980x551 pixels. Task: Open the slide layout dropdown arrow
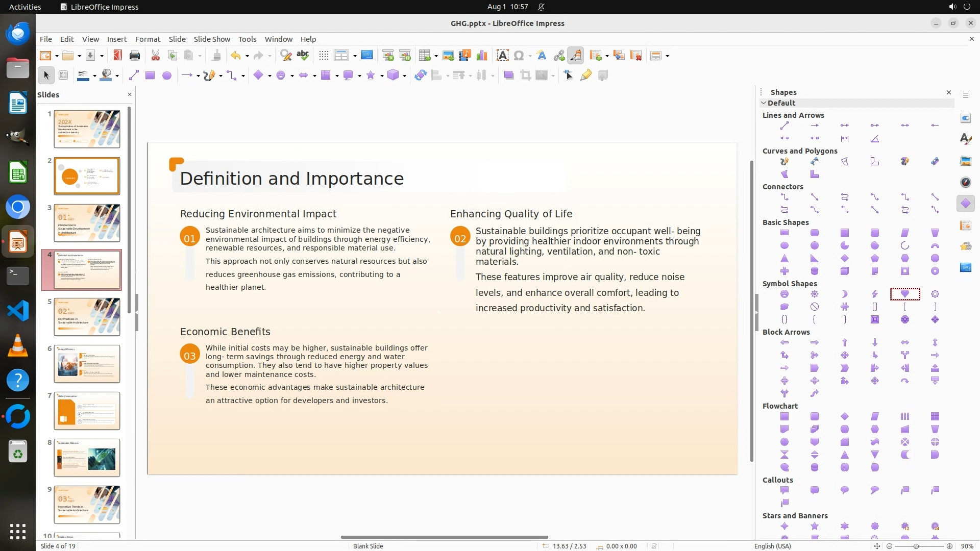point(668,56)
